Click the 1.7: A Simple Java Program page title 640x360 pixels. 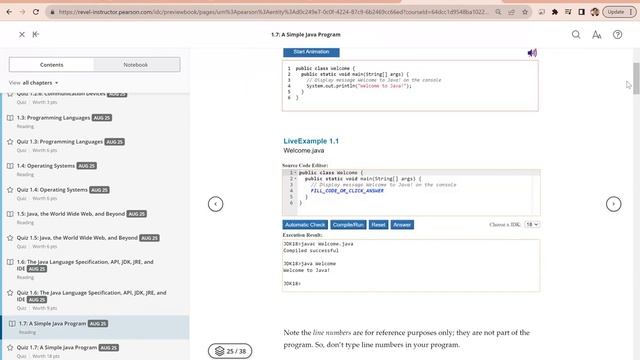306,35
